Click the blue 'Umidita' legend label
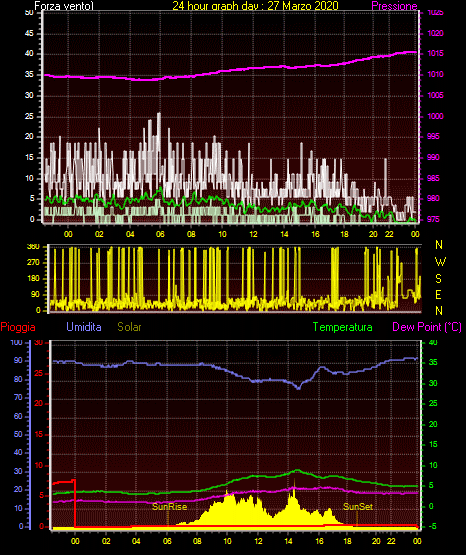 click(x=84, y=327)
